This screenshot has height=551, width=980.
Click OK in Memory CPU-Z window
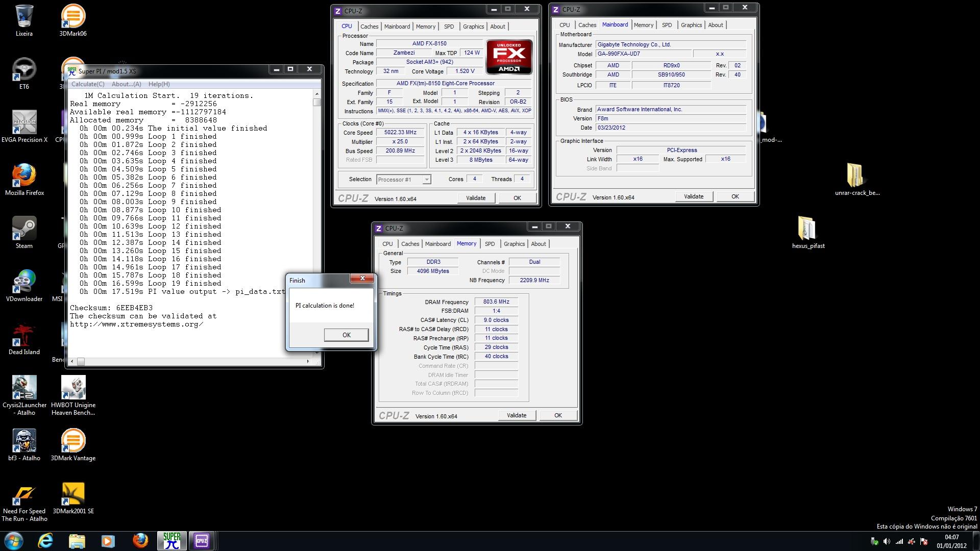point(558,416)
